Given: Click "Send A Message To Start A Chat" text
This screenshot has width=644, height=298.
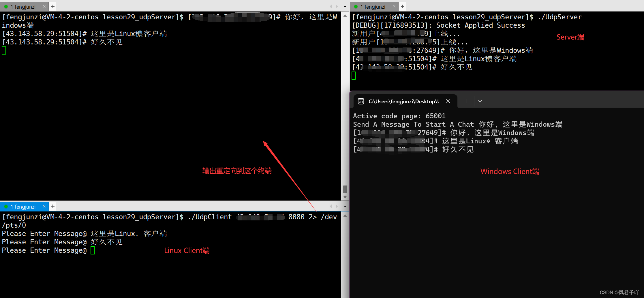Looking at the screenshot, I should 413,124.
